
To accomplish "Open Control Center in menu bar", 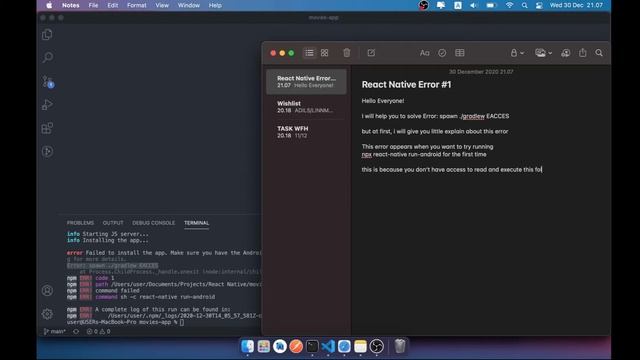I will (539, 5).
